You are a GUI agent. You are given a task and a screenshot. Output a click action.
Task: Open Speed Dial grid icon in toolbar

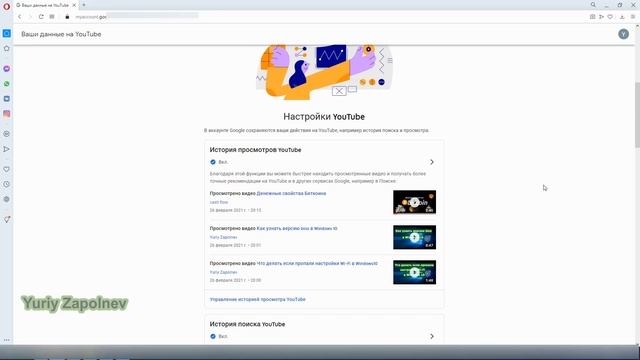tap(52, 17)
